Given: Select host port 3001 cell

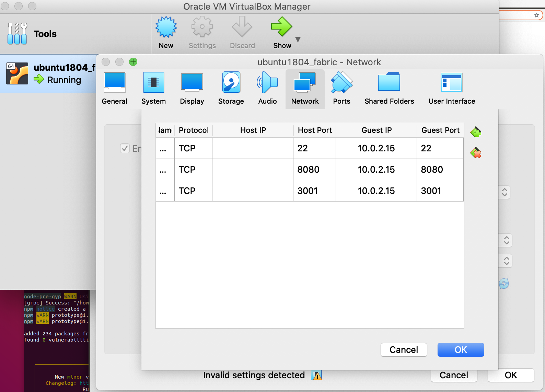Looking at the screenshot, I should coord(315,191).
